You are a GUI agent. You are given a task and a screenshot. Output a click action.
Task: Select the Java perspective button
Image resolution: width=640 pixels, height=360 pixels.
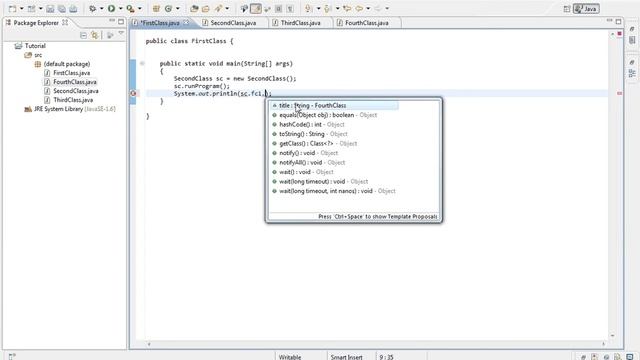pyautogui.click(x=586, y=9)
